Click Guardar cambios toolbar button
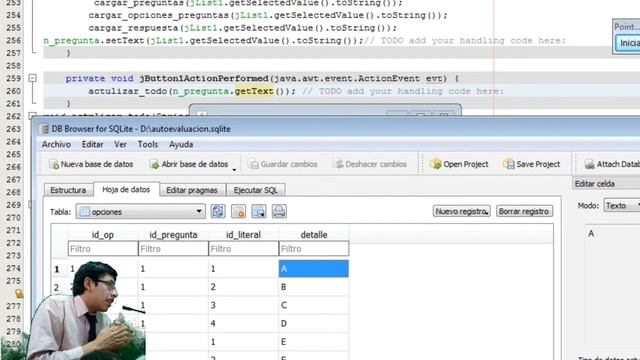Viewport: 640px width, 360px height. (x=282, y=164)
